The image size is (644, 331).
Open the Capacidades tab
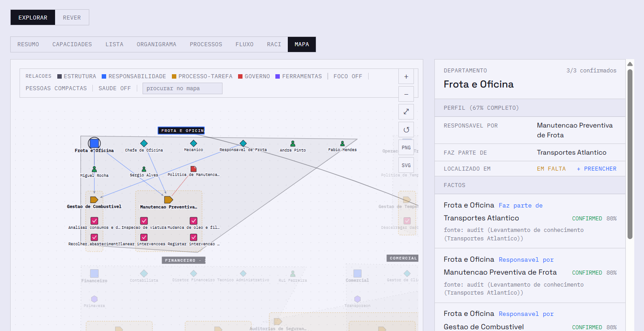coord(72,44)
